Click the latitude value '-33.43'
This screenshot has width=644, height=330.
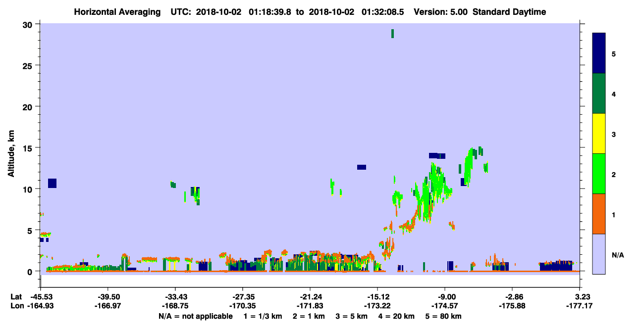click(175, 296)
